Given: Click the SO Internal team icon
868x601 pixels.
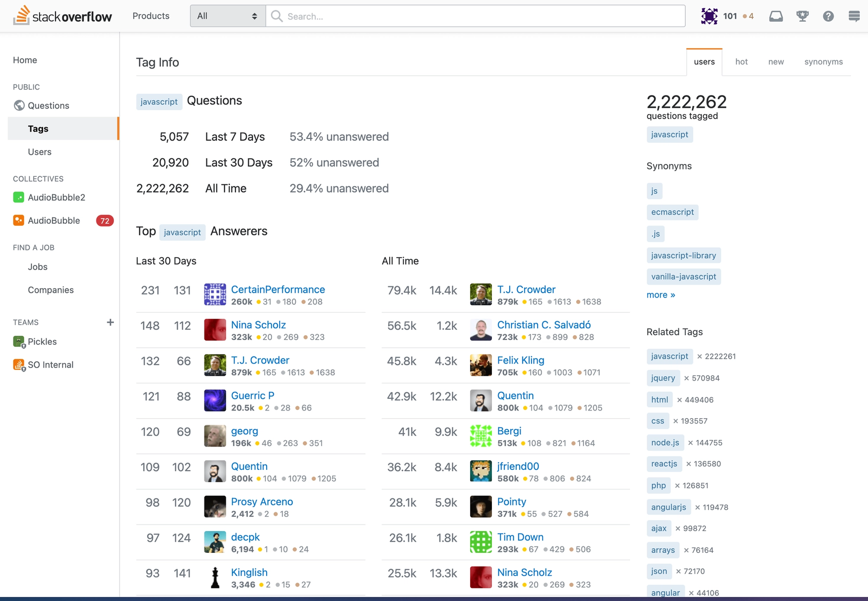Looking at the screenshot, I should pos(19,365).
